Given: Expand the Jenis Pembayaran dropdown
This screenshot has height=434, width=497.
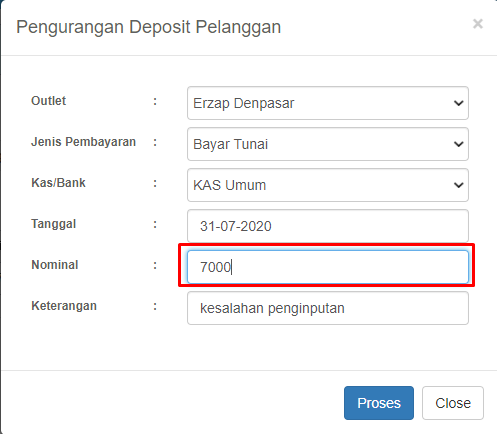Looking at the screenshot, I should point(328,144).
